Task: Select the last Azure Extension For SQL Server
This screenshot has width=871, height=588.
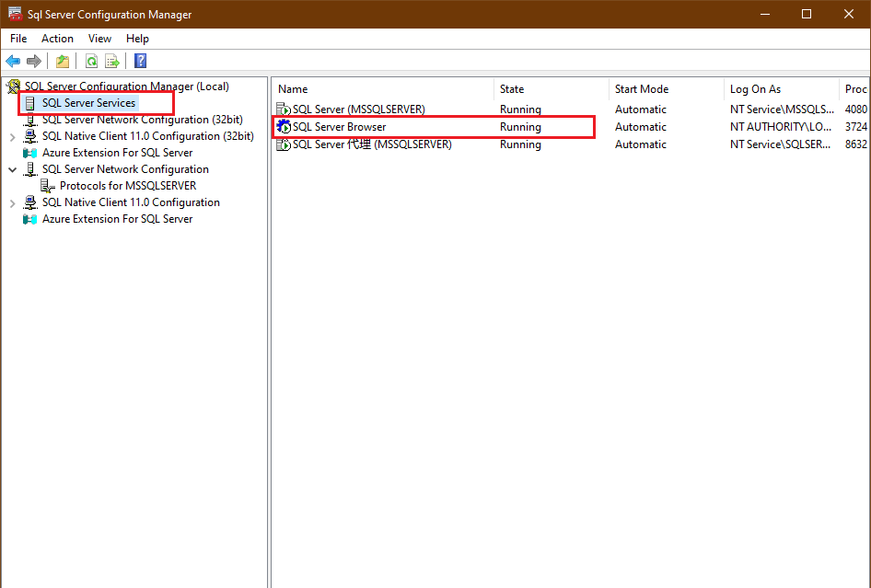Action: [x=117, y=219]
